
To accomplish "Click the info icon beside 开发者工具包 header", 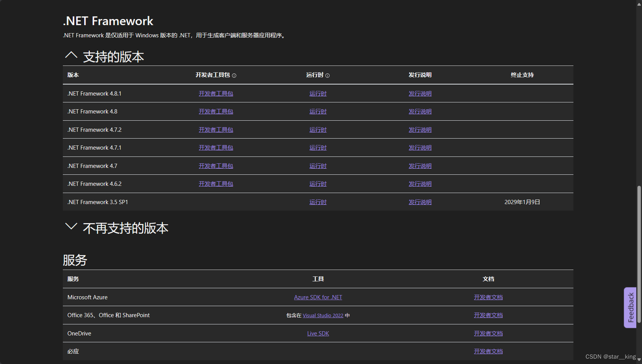I will pyautogui.click(x=234, y=75).
